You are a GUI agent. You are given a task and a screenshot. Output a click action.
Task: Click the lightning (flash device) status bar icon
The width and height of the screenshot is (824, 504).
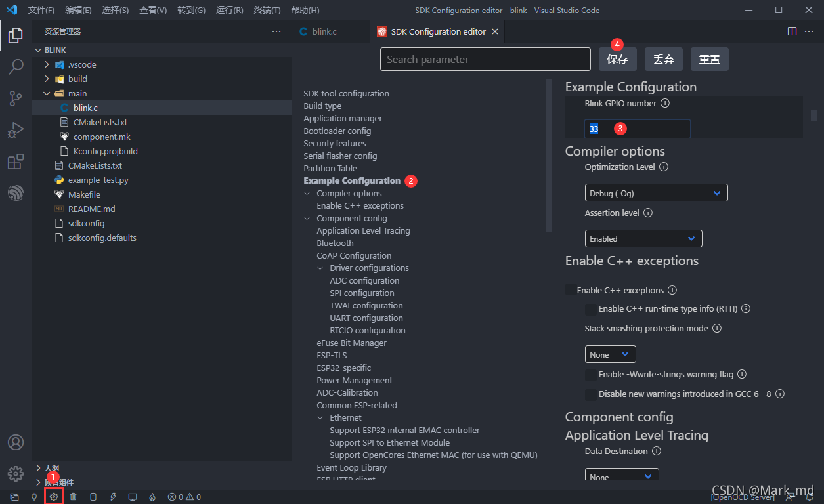click(x=113, y=497)
